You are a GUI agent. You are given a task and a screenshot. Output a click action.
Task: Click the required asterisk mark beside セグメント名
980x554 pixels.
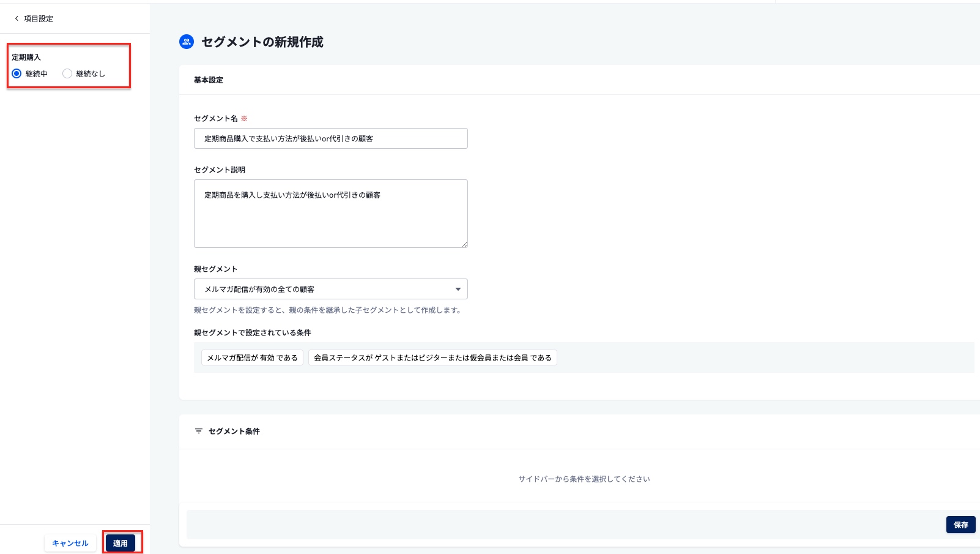245,117
